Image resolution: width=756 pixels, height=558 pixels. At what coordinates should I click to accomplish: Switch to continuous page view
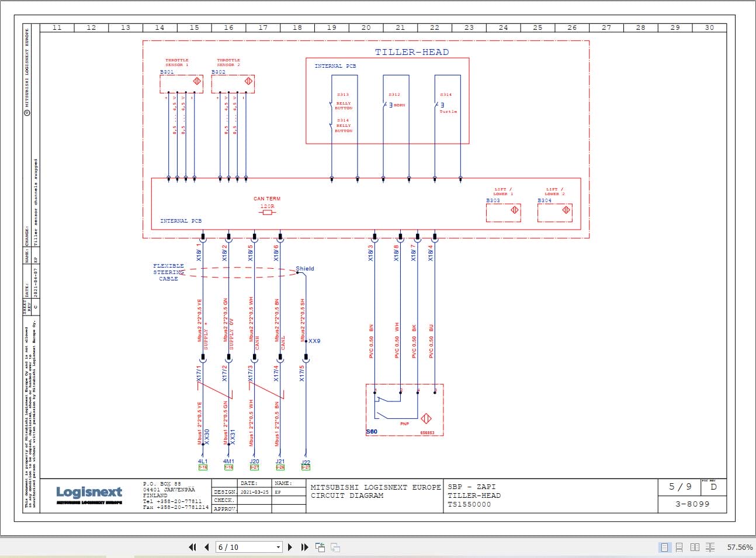[x=679, y=547]
